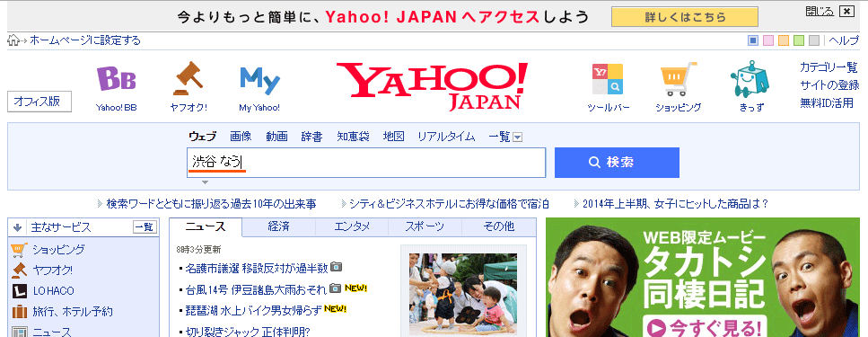
Task: Open 名護市議選 移設反対が過半数 headline
Action: click(257, 268)
